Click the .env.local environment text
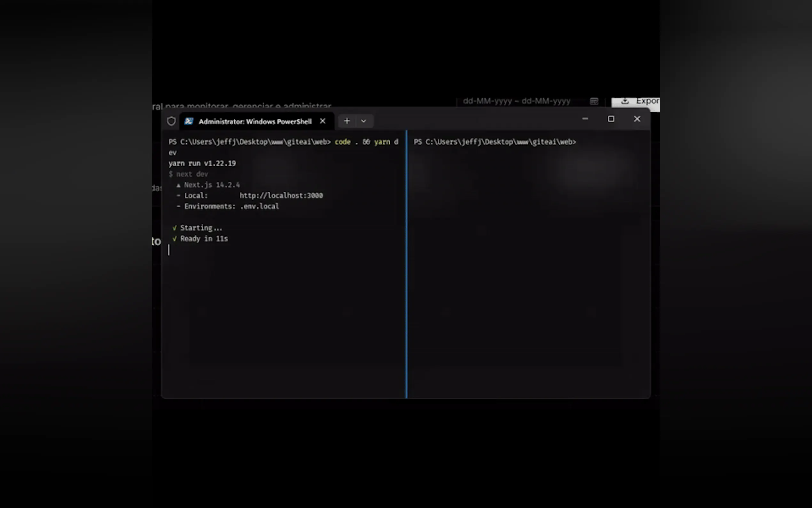 pos(260,206)
